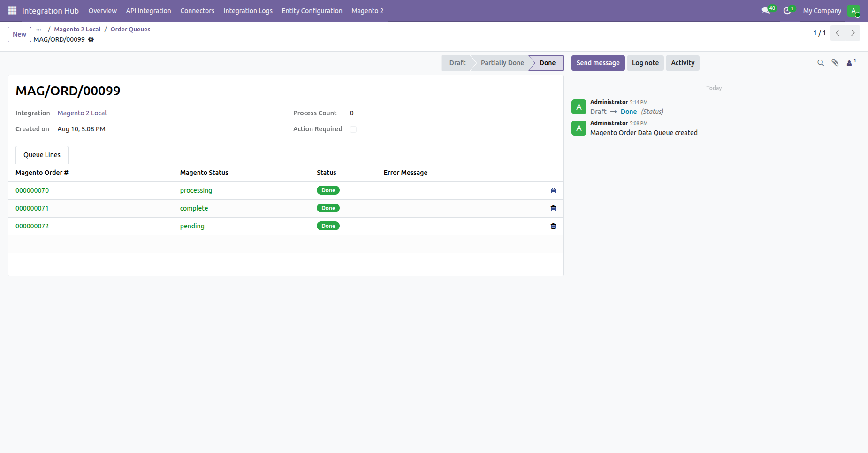Toggle the Action Required checkbox
Image resolution: width=868 pixels, height=453 pixels.
pyautogui.click(x=353, y=129)
